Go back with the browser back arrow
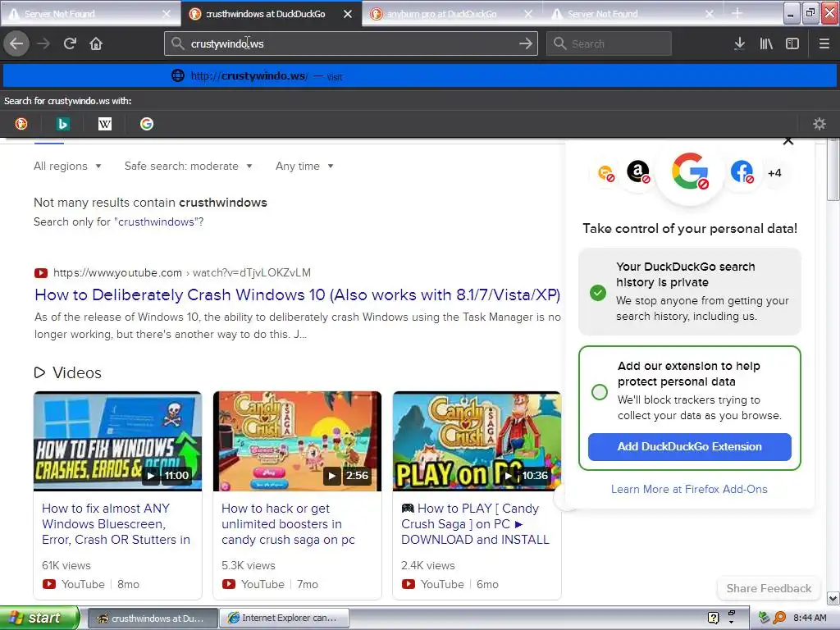The width and height of the screenshot is (840, 630). tap(16, 44)
